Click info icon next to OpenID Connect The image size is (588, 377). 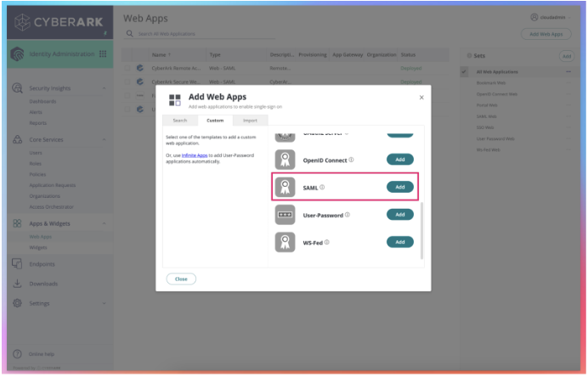352,160
